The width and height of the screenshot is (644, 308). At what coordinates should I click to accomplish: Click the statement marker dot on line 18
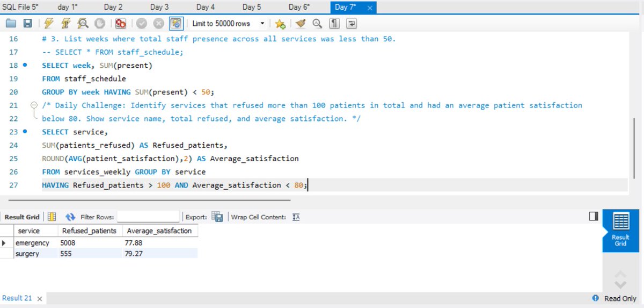point(25,65)
